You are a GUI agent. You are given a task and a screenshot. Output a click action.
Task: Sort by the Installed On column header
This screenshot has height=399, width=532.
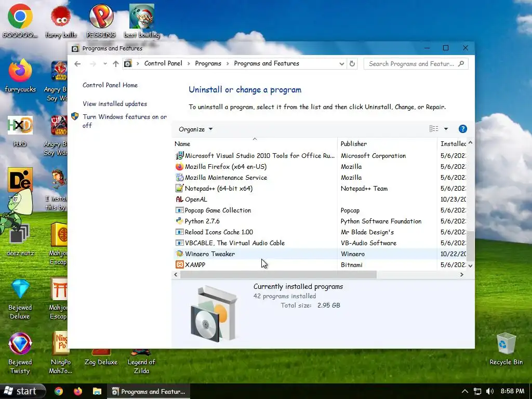[453, 144]
